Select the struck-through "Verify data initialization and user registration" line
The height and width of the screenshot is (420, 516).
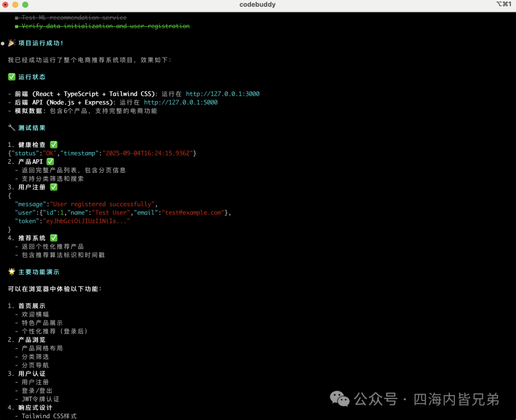(x=102, y=26)
